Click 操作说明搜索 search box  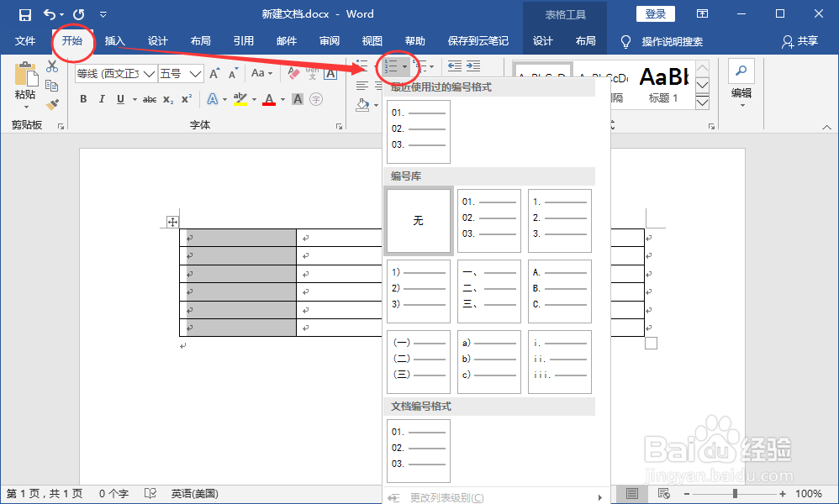point(672,42)
